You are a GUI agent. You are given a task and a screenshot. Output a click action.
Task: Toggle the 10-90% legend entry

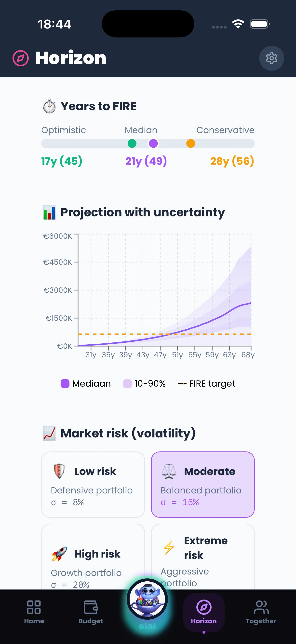tap(144, 383)
